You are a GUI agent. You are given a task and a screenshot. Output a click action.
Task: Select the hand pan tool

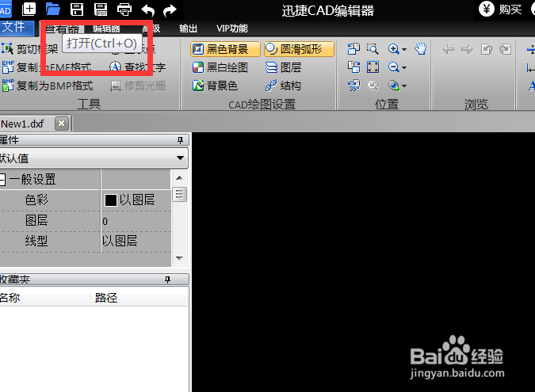421,49
